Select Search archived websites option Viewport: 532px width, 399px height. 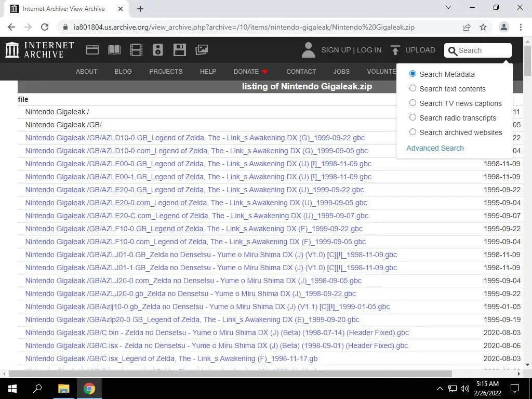pos(413,132)
